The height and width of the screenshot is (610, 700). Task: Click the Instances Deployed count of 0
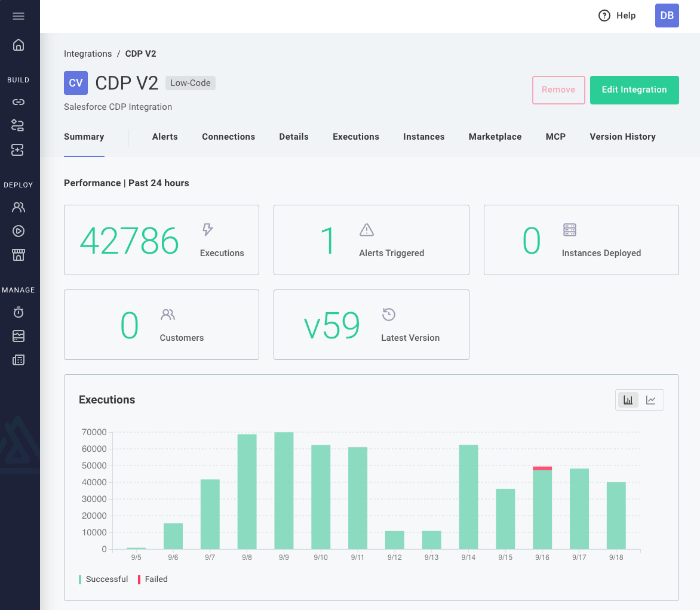pos(531,241)
